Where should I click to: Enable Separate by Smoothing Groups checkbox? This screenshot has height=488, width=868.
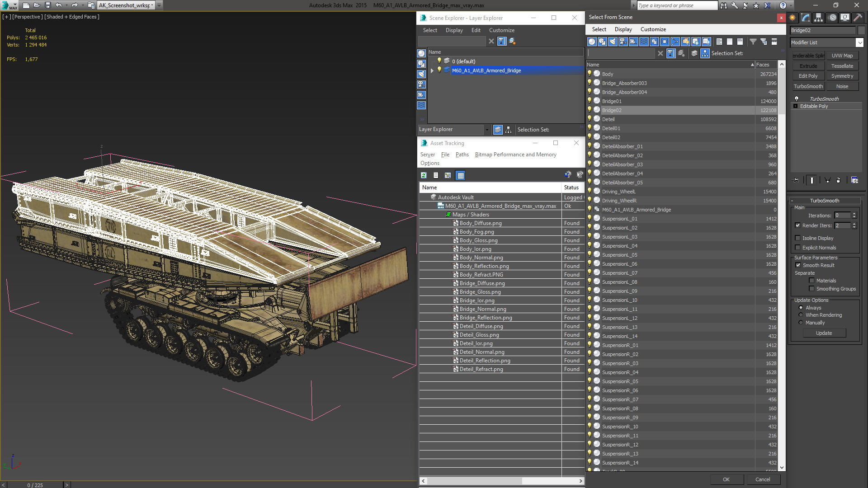pos(811,289)
